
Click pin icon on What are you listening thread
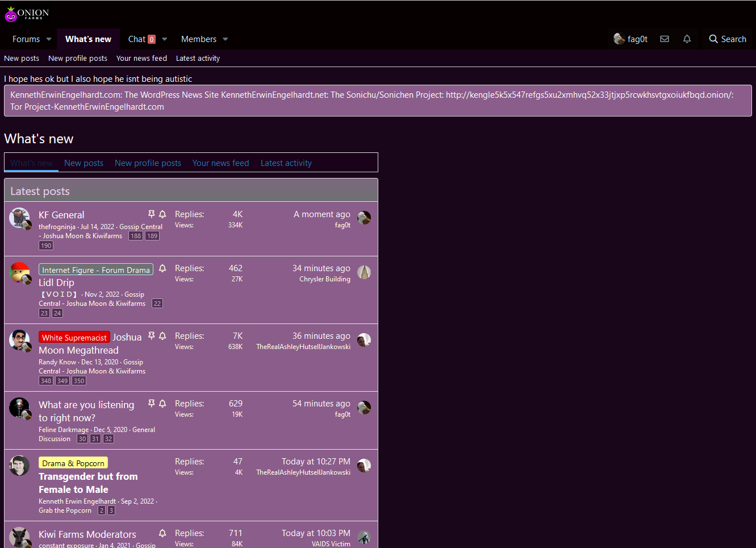tap(151, 404)
